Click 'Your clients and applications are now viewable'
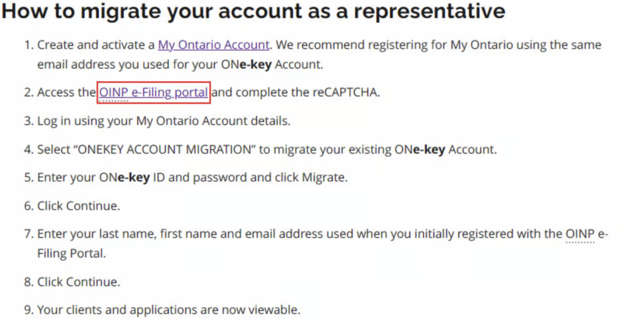Viewport: 644px width, 319px height. tap(169, 310)
